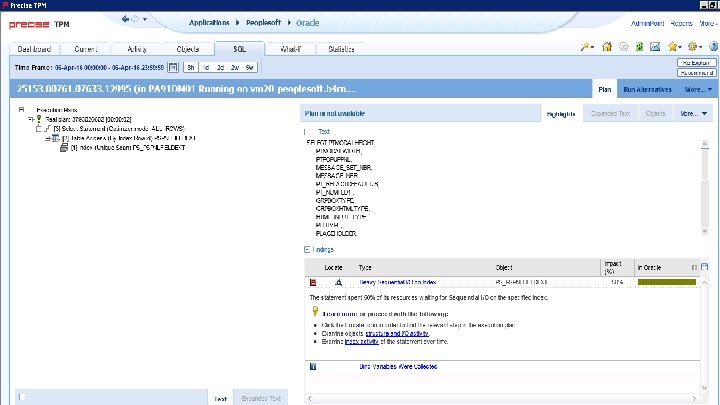Collapse the Text section
The image size is (720, 405).
[307, 132]
